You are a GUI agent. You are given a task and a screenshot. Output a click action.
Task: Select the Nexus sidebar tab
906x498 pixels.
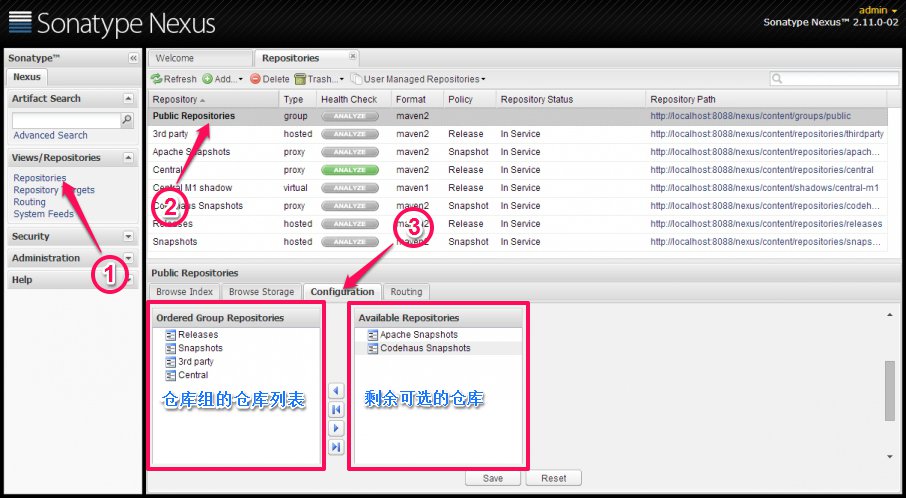(x=27, y=77)
